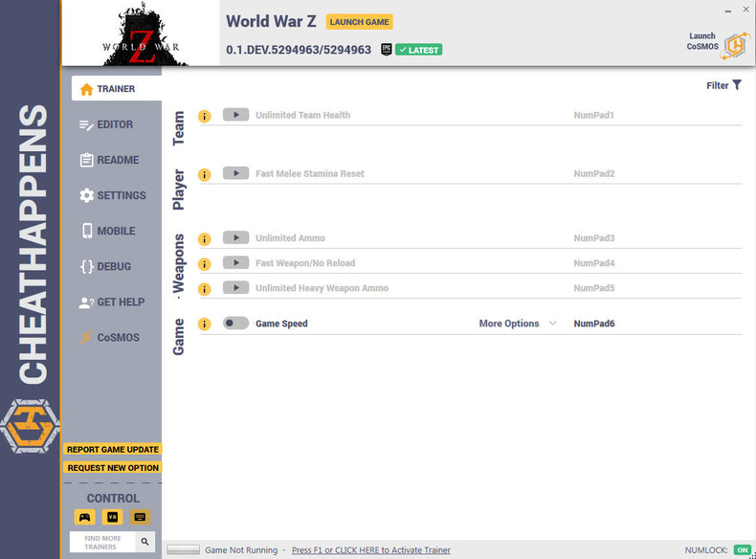Click the LATEST version badge

click(x=418, y=50)
